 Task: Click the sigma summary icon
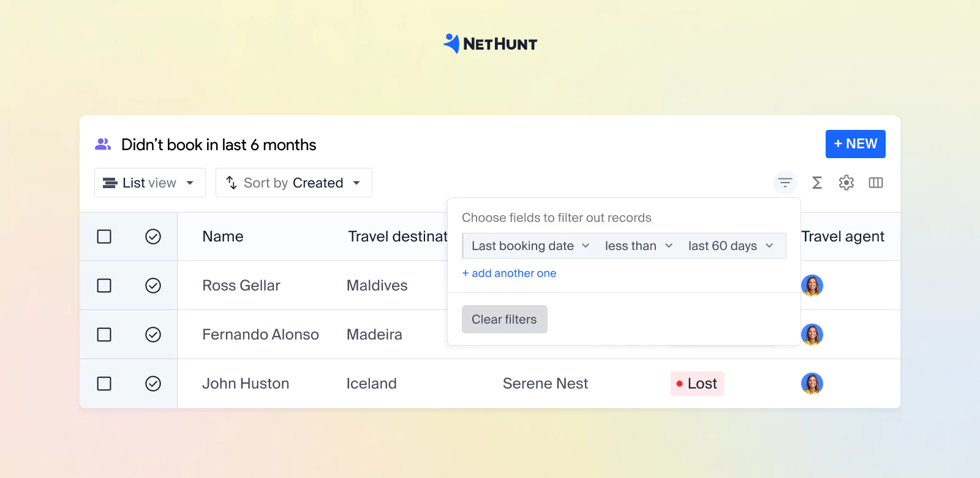(817, 183)
